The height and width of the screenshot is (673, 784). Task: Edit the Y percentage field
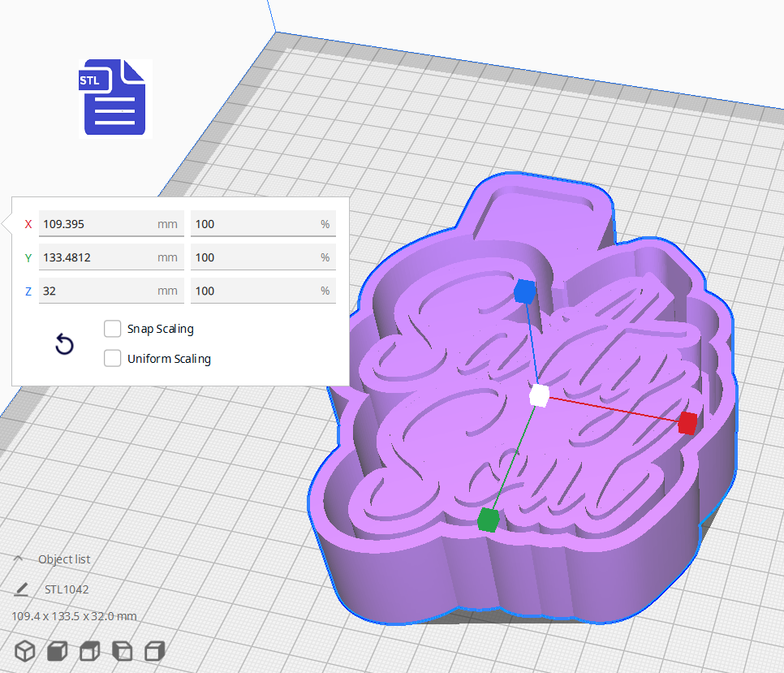pyautogui.click(x=263, y=257)
